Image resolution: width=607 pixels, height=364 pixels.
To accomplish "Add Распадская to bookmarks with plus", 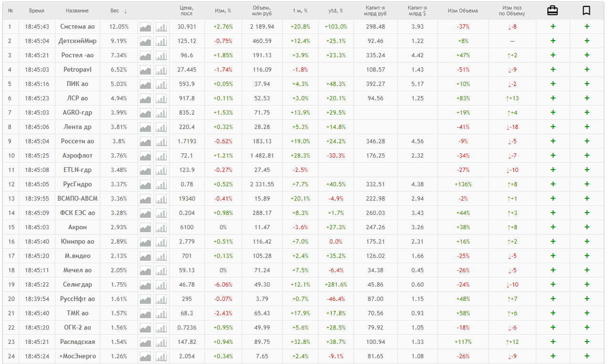I will coord(586,342).
